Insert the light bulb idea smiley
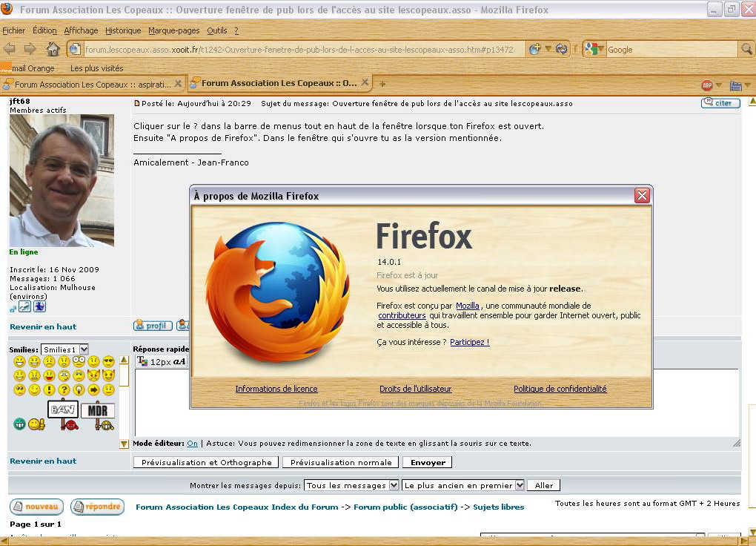Screen dimensions: 756x546 pos(79,389)
